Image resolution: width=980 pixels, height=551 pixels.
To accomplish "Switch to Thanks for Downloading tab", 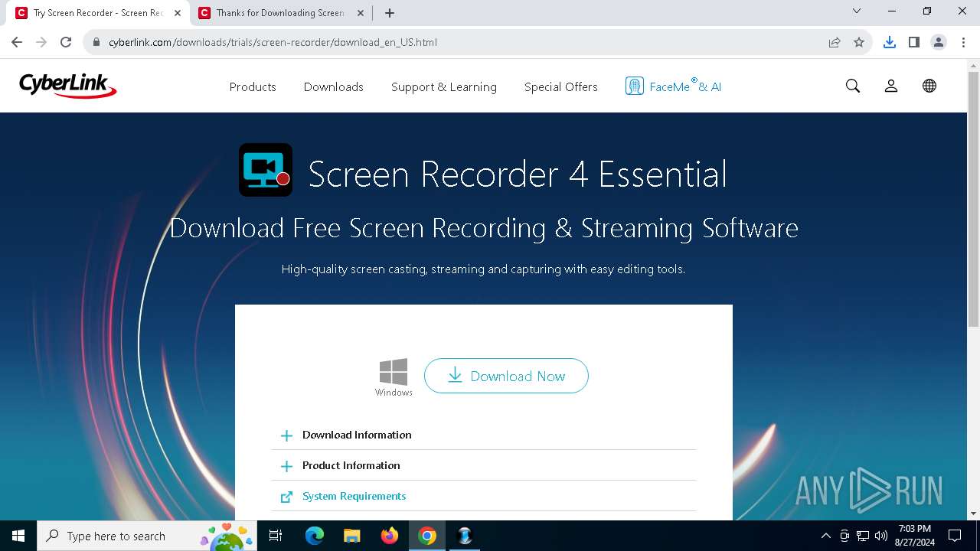I will pos(281,13).
